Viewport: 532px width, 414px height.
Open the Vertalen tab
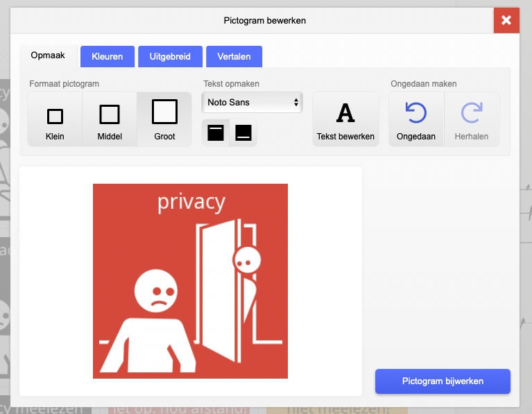coord(234,56)
